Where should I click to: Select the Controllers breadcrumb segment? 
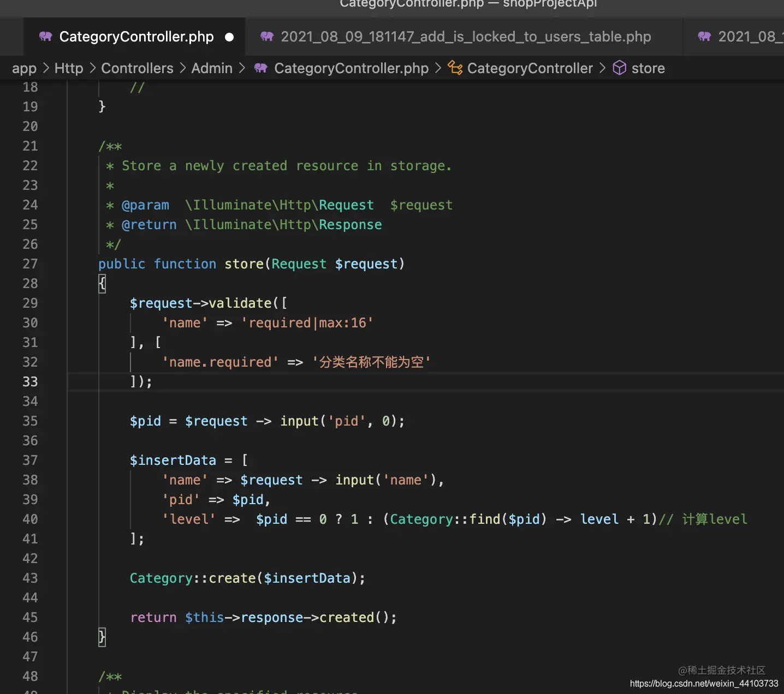click(x=137, y=68)
